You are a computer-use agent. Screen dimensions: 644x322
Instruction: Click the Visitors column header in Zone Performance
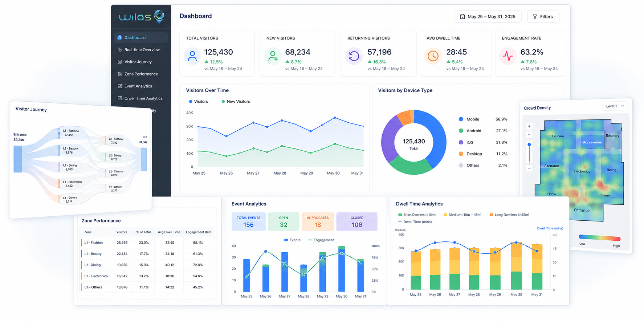point(122,232)
